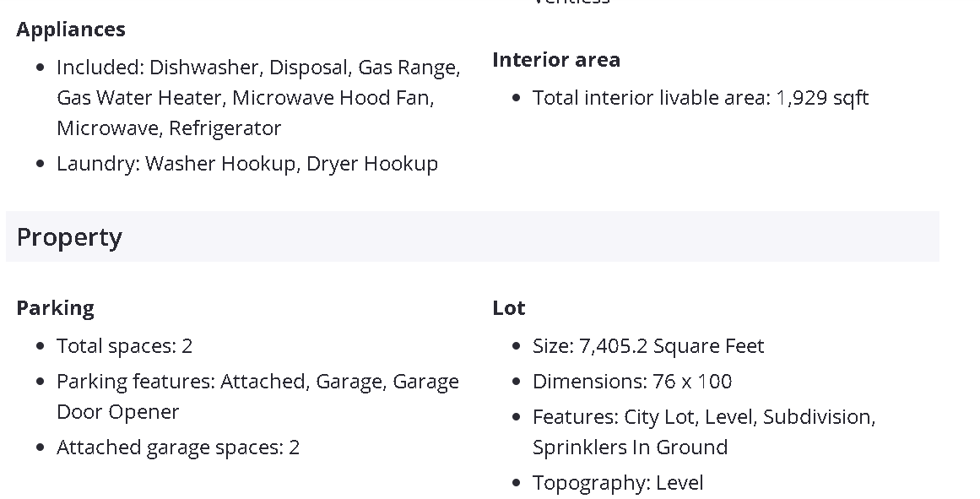Click the Laundry hookup line
The height and width of the screenshot is (499, 980).
pos(246,164)
